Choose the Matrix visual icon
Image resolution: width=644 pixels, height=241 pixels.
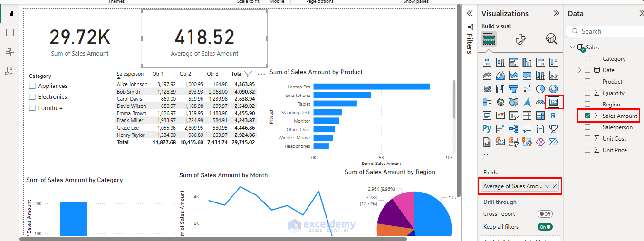tap(540, 116)
